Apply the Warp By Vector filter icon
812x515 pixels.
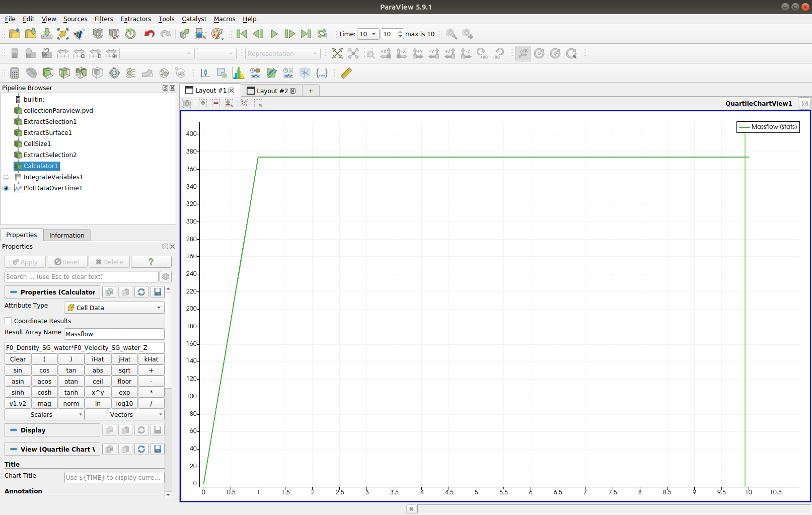pyautogui.click(x=147, y=73)
